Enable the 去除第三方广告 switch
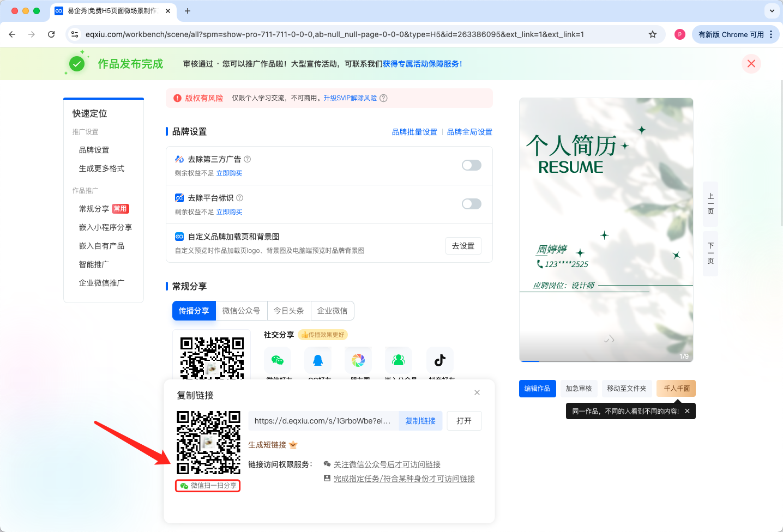Viewport: 783px width, 532px height. 472,165
